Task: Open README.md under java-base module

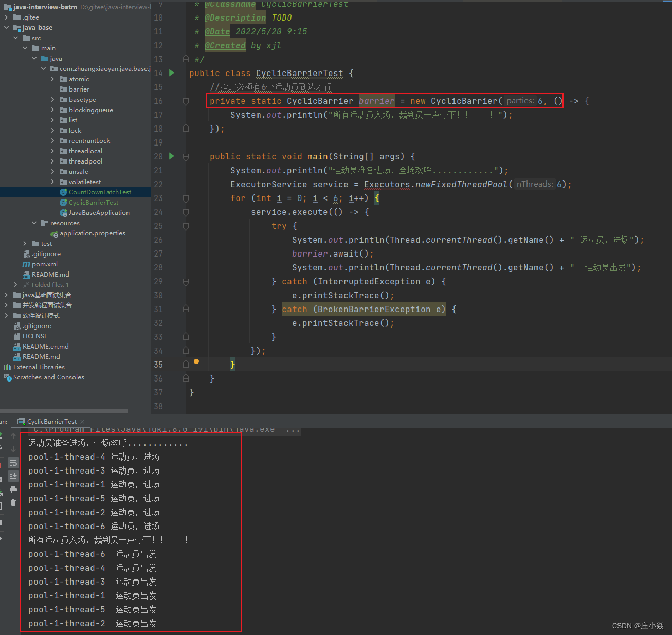Action: click(x=50, y=275)
